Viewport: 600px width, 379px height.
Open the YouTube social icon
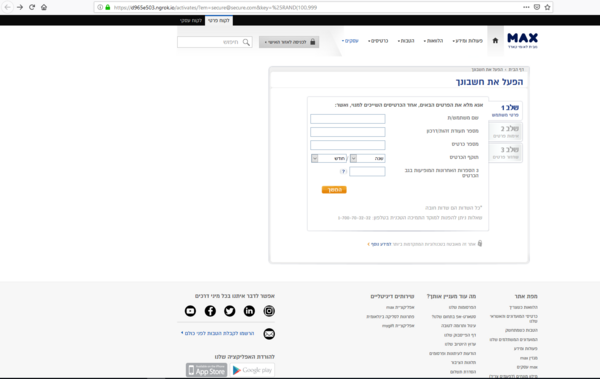[x=190, y=311]
